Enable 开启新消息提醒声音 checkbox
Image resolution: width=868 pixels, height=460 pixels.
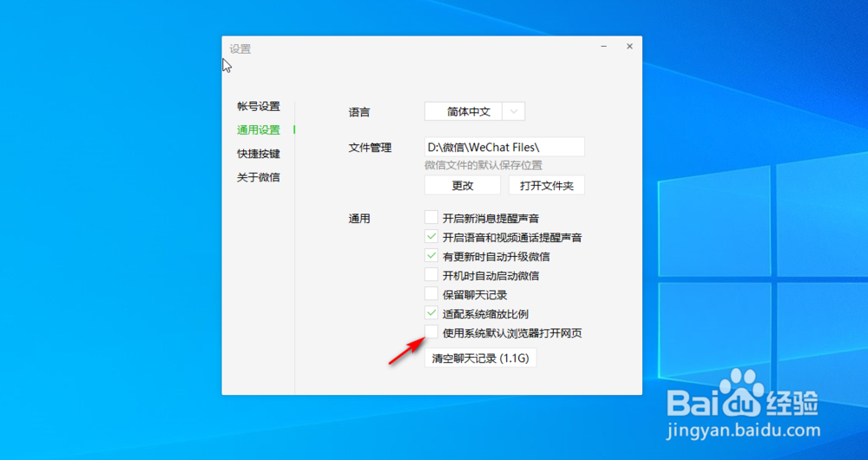tap(431, 217)
